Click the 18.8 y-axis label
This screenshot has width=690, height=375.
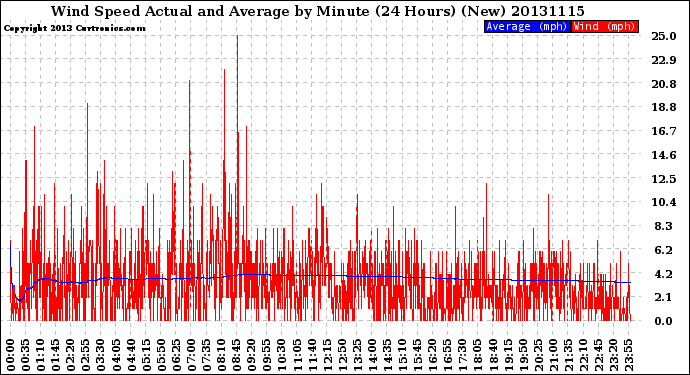click(x=664, y=107)
